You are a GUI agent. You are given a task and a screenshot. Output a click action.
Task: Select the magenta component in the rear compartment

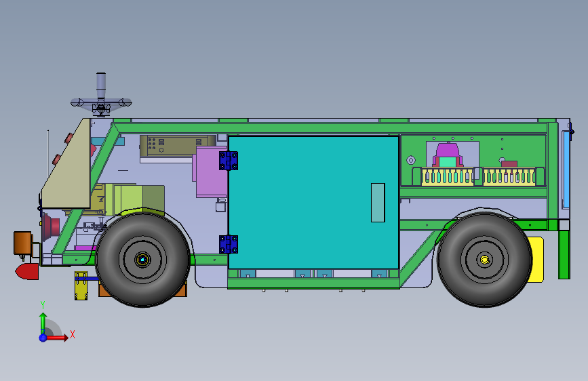point(446,150)
